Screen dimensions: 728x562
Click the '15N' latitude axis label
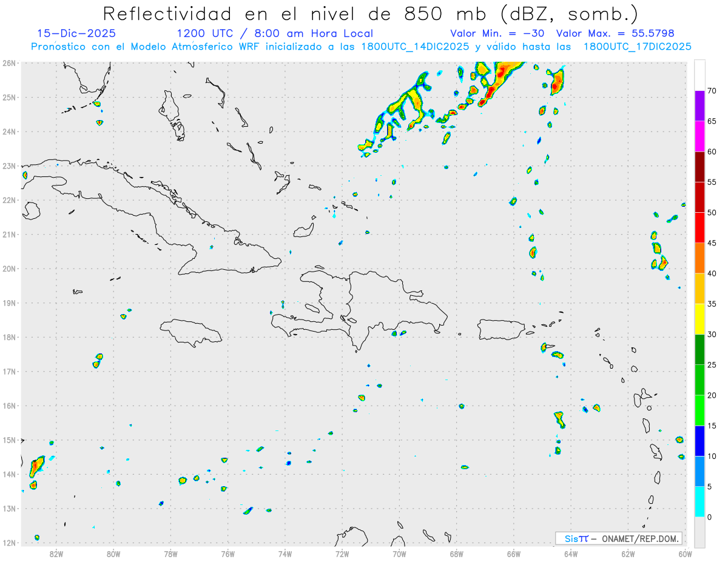(x=9, y=440)
